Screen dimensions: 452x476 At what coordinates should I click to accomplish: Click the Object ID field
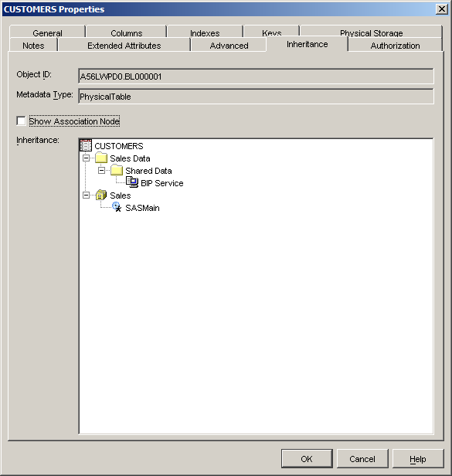pos(256,76)
